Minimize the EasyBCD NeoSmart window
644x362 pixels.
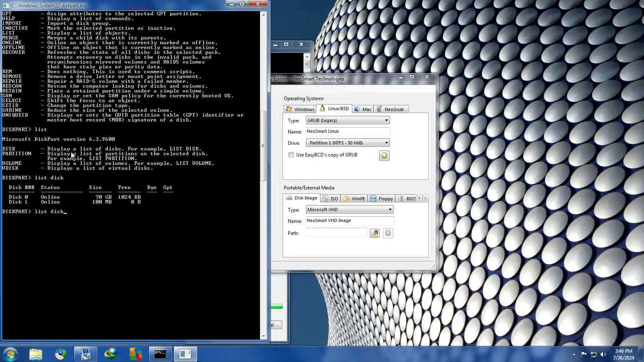pos(400,77)
